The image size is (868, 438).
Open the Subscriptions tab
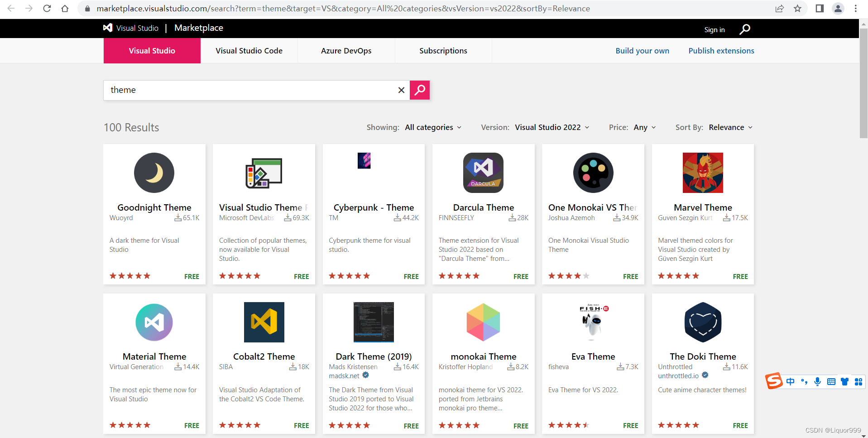coord(443,51)
